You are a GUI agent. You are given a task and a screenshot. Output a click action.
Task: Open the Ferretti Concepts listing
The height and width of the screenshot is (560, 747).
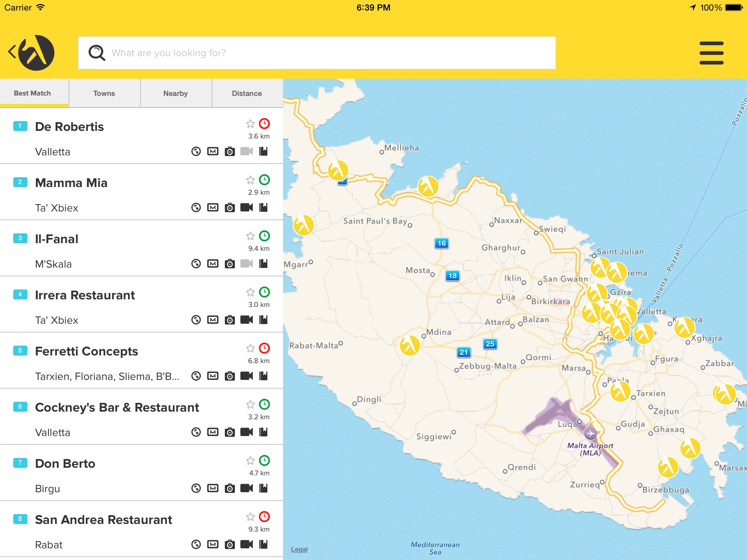[x=142, y=360]
